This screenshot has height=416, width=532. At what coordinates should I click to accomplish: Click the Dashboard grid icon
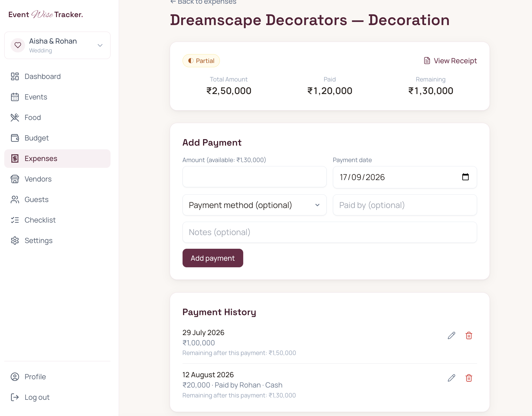coord(15,76)
